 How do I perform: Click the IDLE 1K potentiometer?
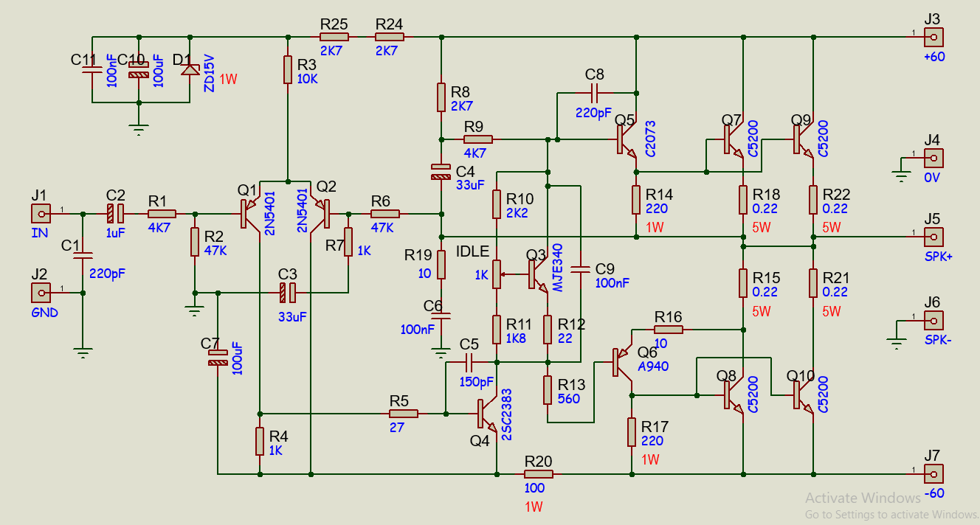pos(497,274)
